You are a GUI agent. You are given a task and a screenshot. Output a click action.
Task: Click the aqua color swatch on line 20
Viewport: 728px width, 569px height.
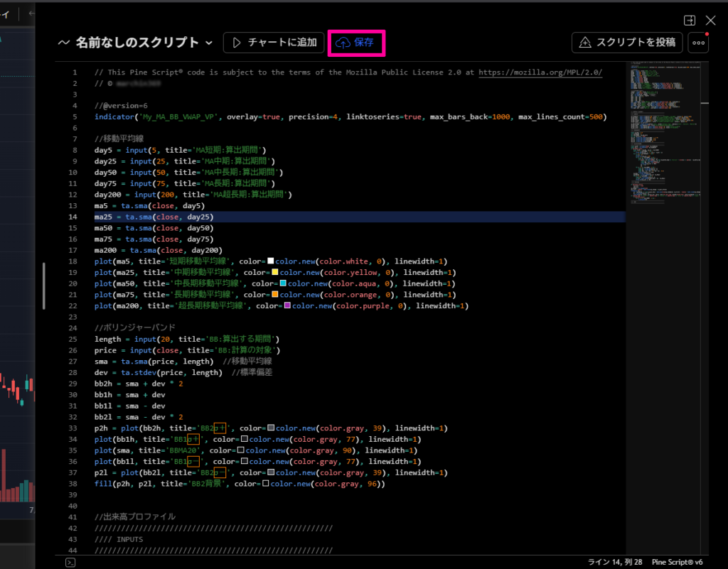(x=284, y=283)
